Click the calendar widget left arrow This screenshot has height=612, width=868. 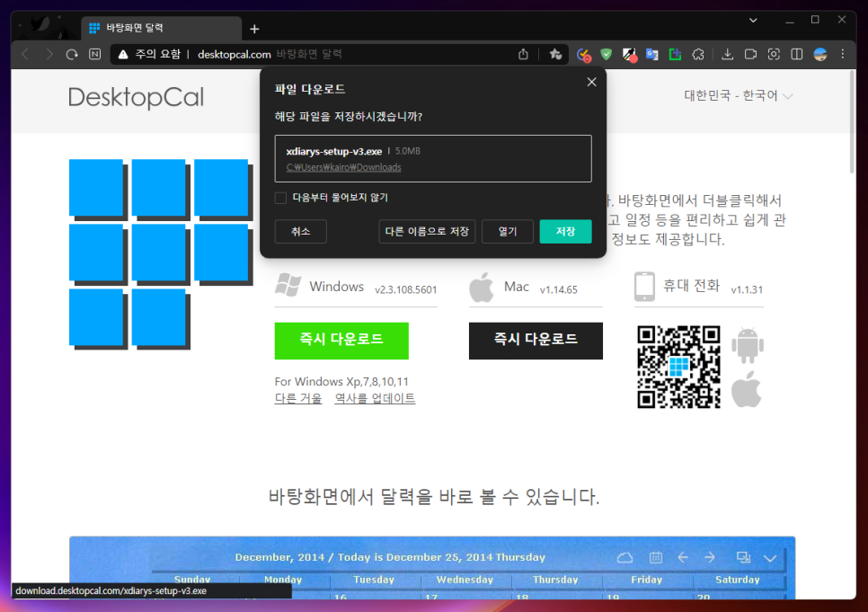[x=683, y=558]
